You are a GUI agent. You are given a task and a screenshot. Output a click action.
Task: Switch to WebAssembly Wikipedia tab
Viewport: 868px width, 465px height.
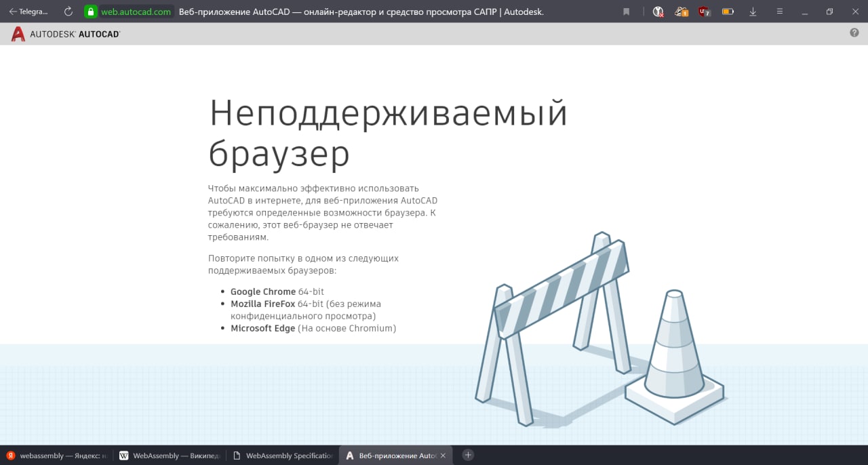tap(168, 456)
